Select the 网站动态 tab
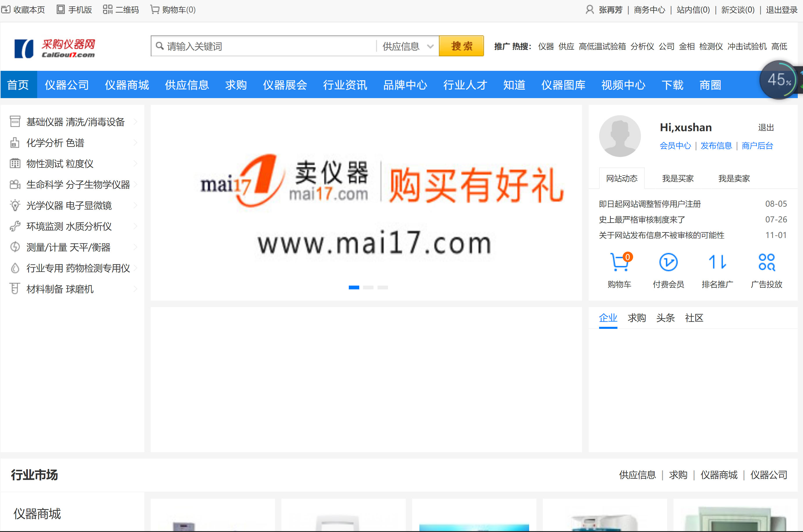Viewport: 803px width, 532px height. pyautogui.click(x=622, y=178)
